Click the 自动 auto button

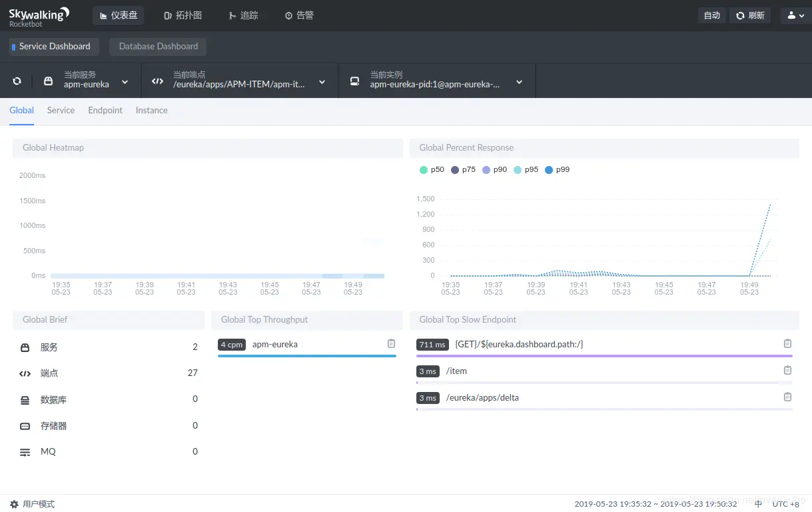[712, 15]
